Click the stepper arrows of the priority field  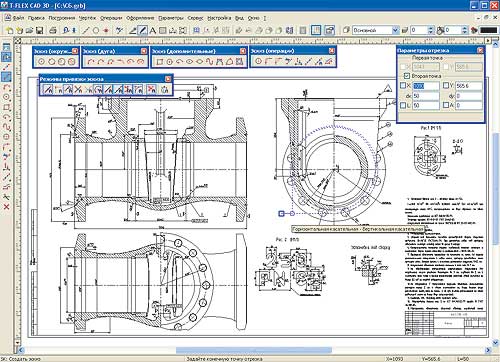coord(465,30)
